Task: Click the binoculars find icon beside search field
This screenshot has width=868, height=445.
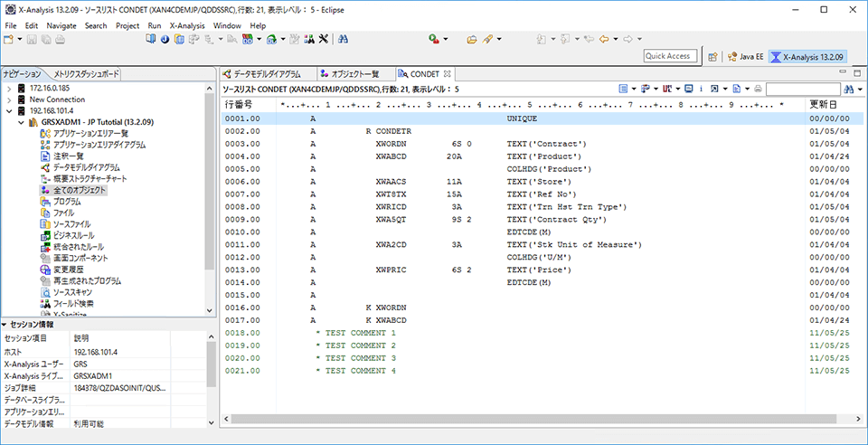Action: pos(849,89)
